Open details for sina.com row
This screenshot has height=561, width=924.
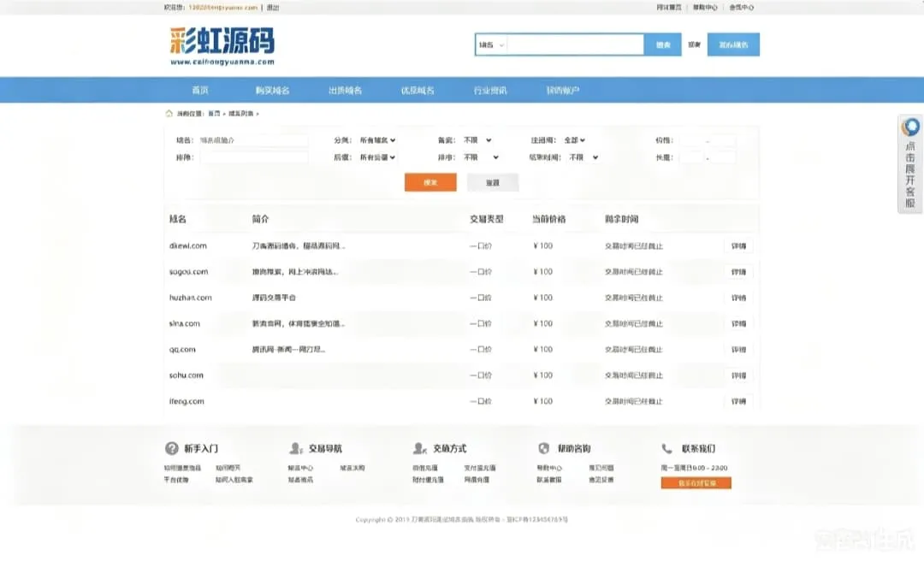pos(738,323)
